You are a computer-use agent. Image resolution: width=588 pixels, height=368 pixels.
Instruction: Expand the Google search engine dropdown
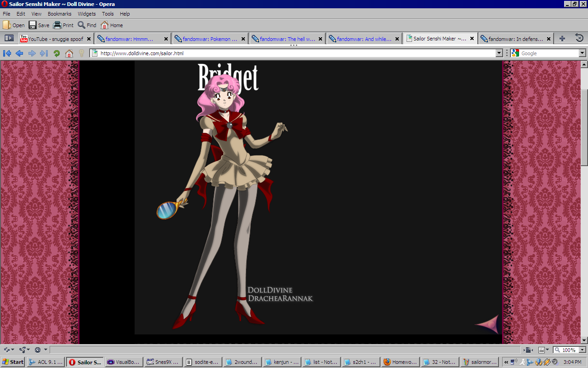(x=582, y=53)
